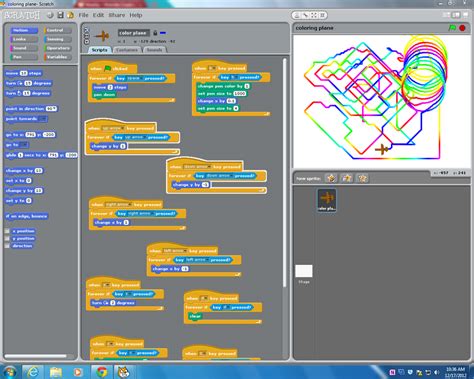Image resolution: width=474 pixels, height=379 pixels.
Task: Open the File menu
Action: pos(83,15)
